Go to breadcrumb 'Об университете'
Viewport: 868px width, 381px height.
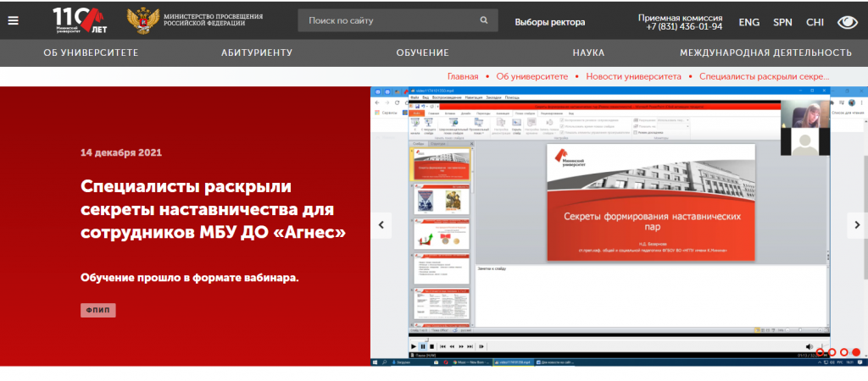(532, 76)
